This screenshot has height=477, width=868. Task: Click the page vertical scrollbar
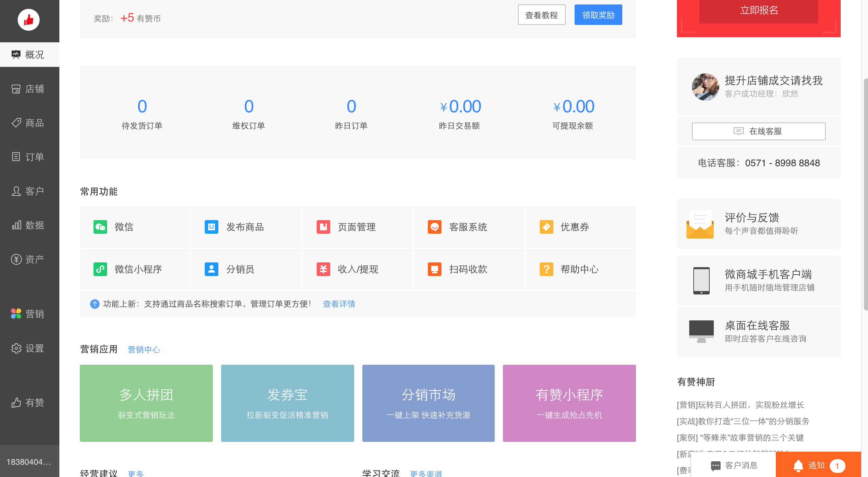click(866, 194)
